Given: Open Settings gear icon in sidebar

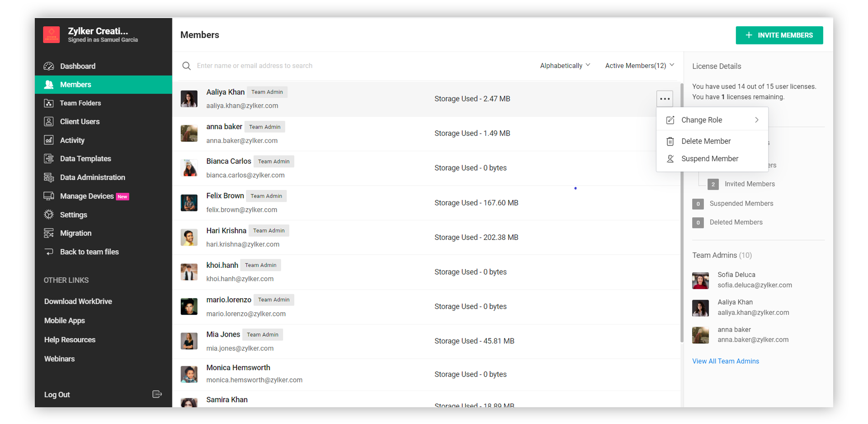Looking at the screenshot, I should pos(49,214).
